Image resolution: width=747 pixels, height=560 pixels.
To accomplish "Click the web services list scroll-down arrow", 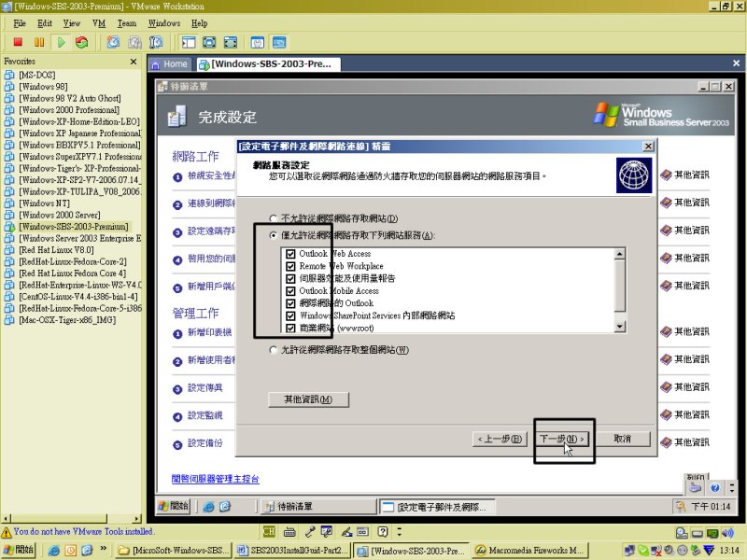I will click(x=618, y=328).
